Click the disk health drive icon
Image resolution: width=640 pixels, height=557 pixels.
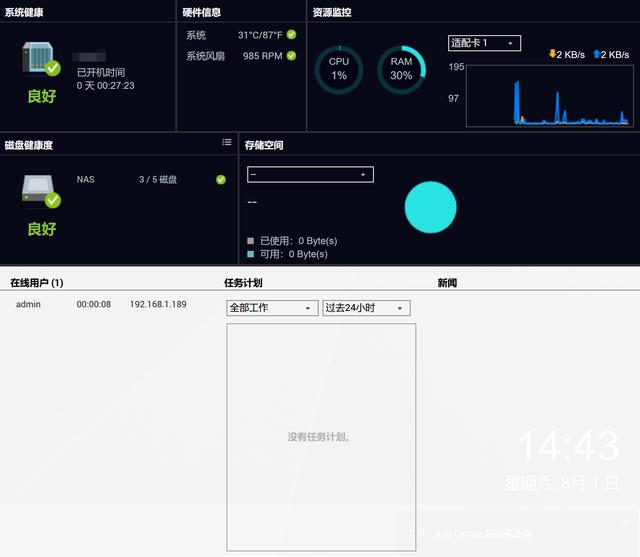pos(41,191)
